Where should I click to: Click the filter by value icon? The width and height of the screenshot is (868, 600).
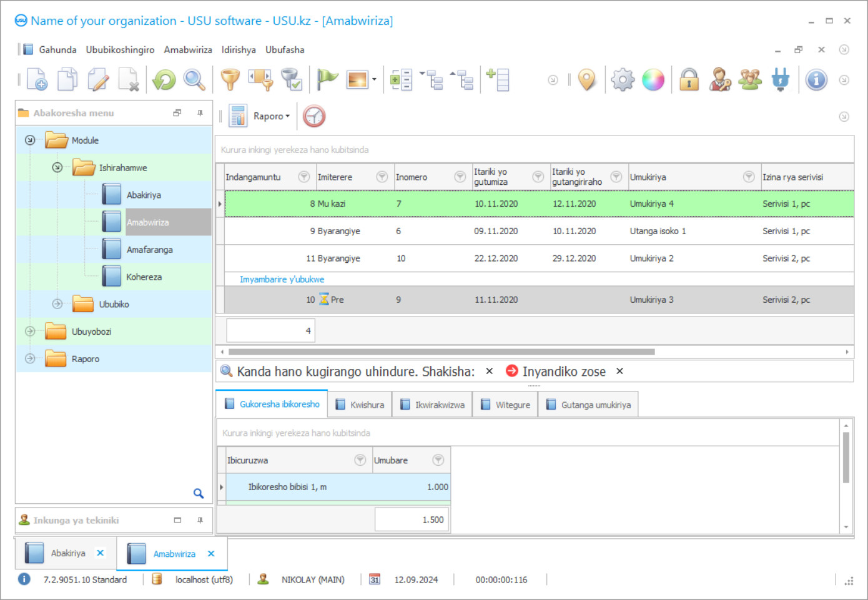click(261, 80)
